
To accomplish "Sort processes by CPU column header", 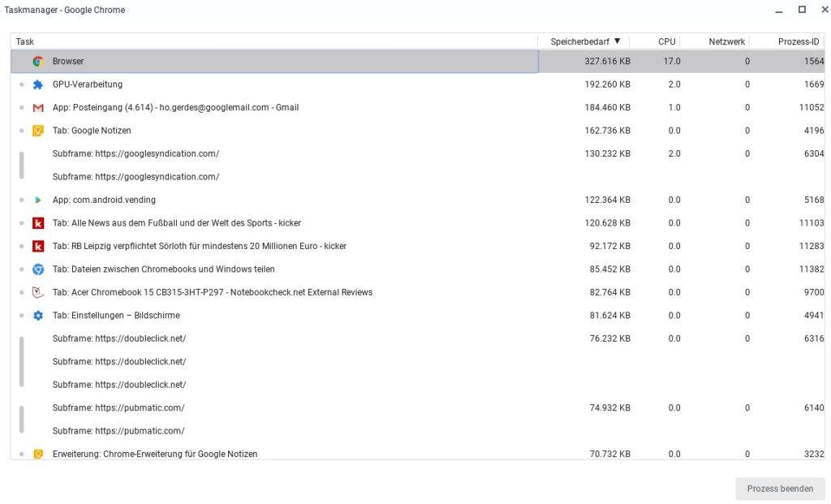I will tap(666, 41).
